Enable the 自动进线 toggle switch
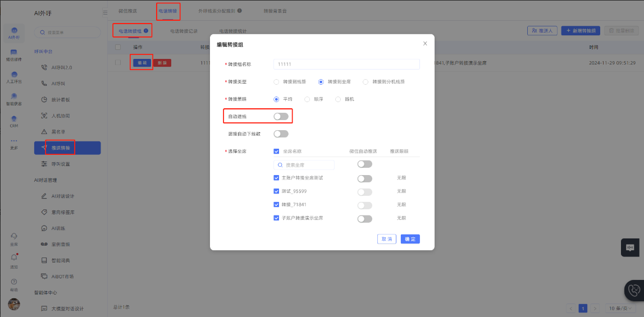Image resolution: width=644 pixels, height=317 pixels. [281, 116]
